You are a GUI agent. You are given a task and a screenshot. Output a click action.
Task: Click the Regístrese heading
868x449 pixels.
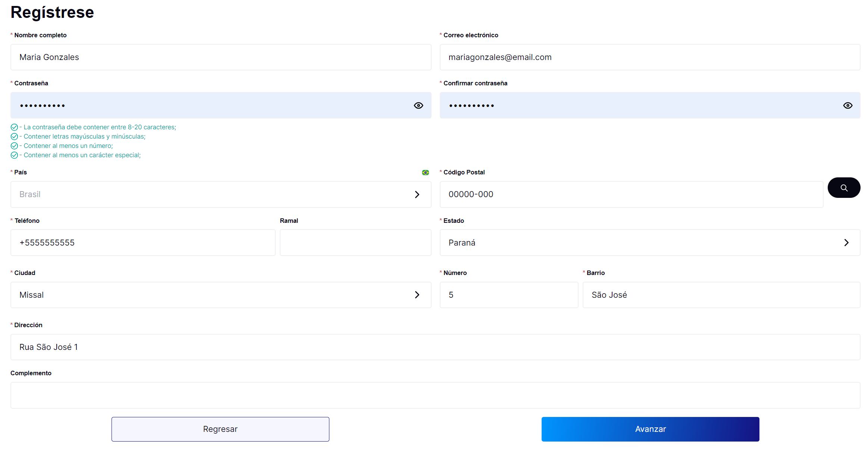point(52,12)
